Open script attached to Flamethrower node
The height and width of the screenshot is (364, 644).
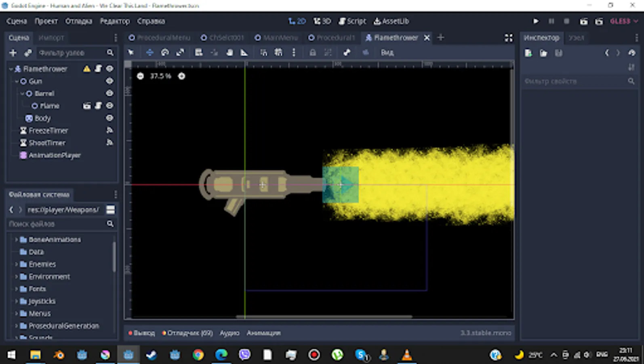point(98,69)
